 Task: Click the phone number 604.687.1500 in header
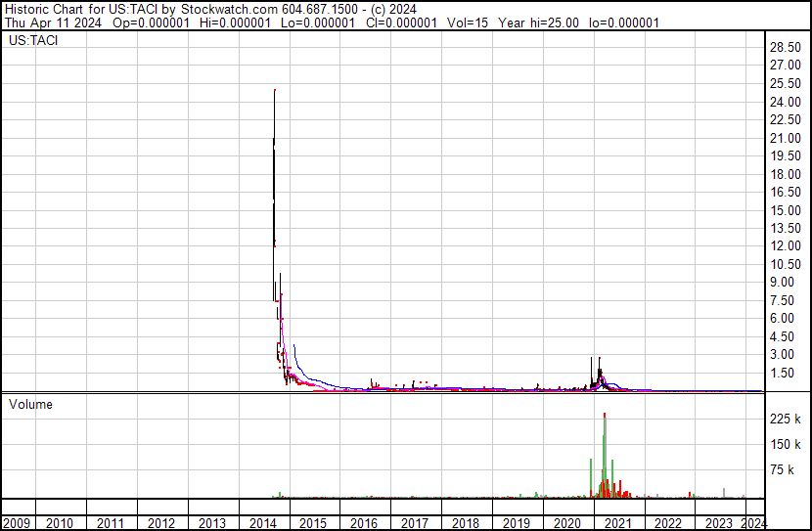point(322,10)
